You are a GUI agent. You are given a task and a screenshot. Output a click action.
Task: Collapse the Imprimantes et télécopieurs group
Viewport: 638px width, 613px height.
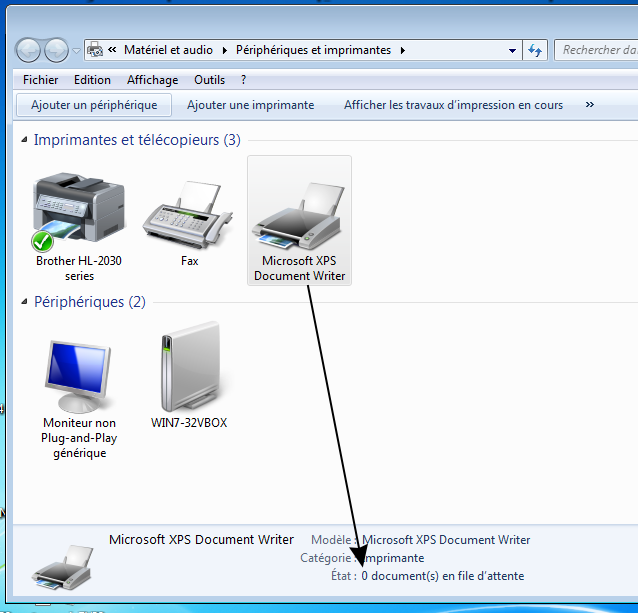pyautogui.click(x=25, y=141)
